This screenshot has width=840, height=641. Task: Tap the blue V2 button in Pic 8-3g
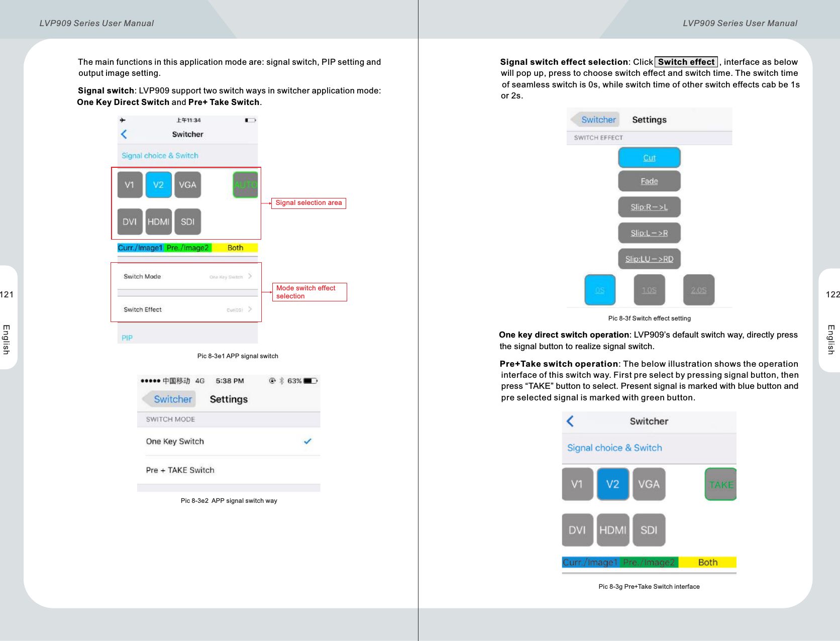(613, 484)
